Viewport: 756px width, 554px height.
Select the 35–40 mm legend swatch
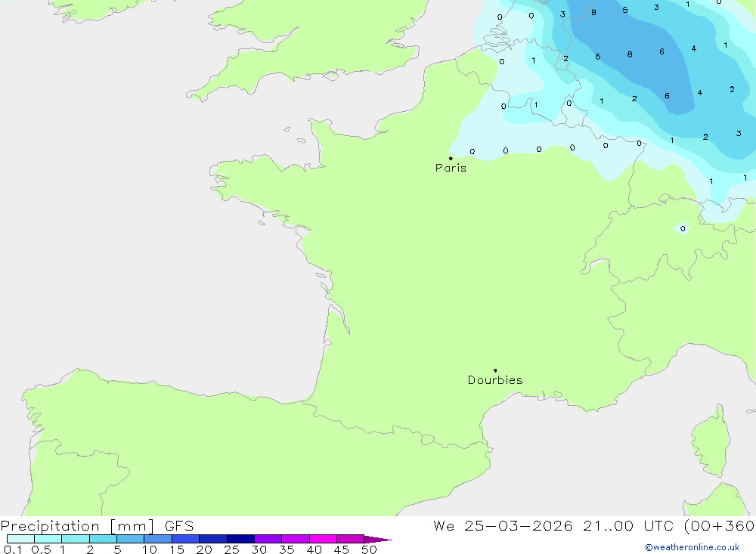[x=295, y=539]
